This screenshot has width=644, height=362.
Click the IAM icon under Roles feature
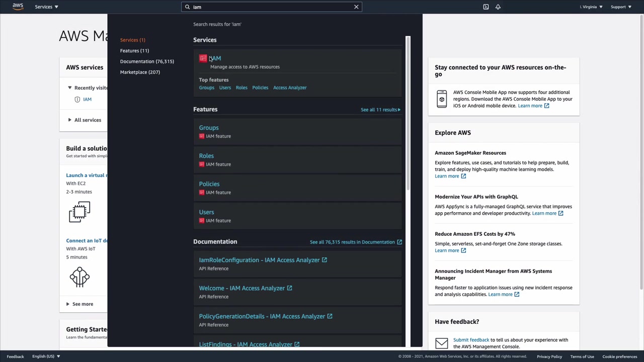202,164
